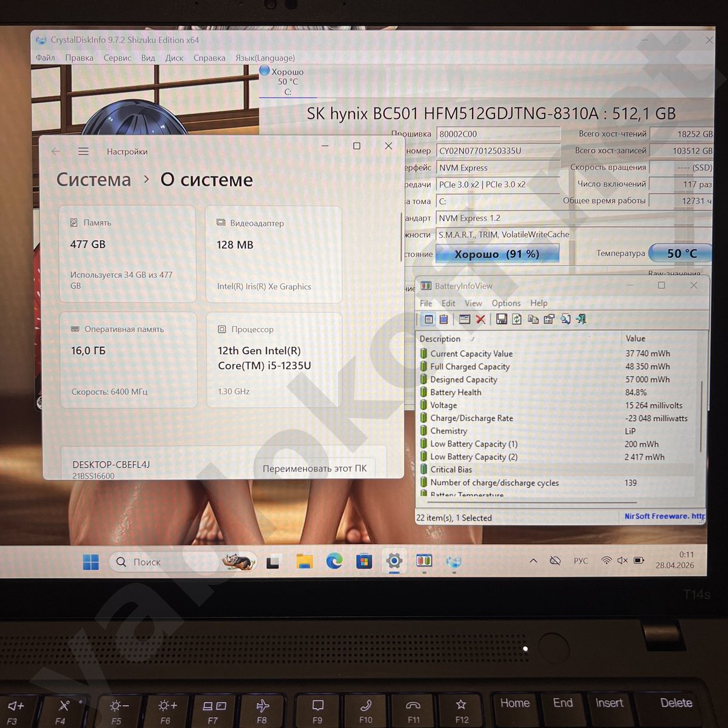Open the Сервис menu in CrystalDiskInfo

[118, 58]
